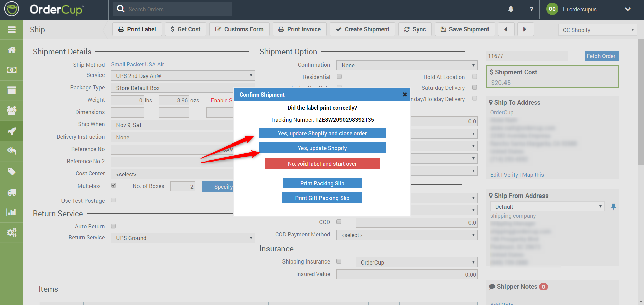Click Verify address link
Screen dimensions: 644x305
(511, 175)
